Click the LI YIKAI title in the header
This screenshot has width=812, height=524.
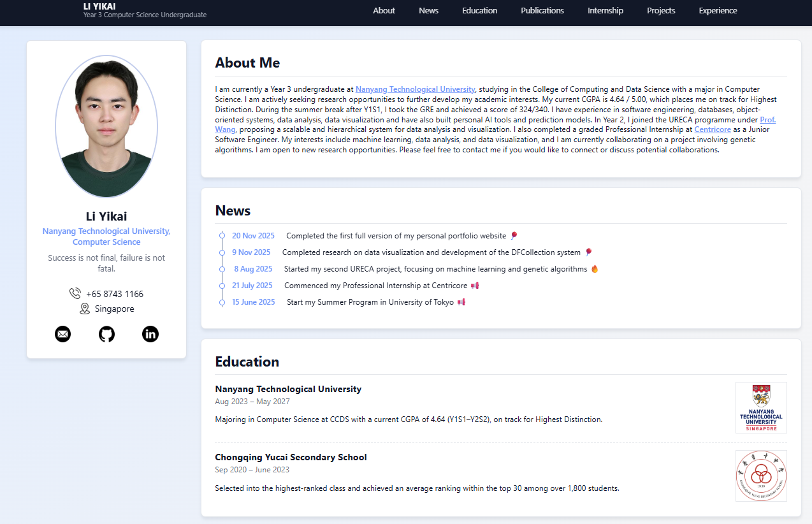(x=98, y=6)
